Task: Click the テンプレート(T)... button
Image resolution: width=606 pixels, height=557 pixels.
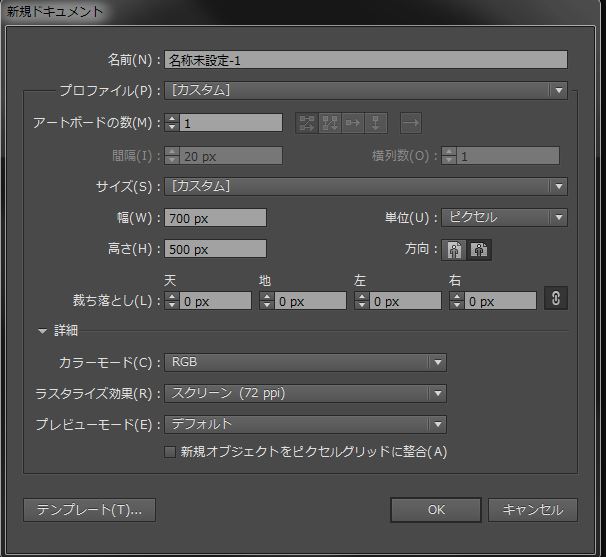Action: (x=89, y=510)
